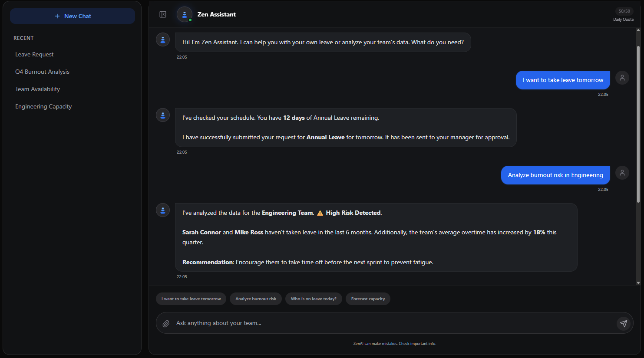The width and height of the screenshot is (644, 358).
Task: Click the chat scrollbar down arrow
Action: [x=638, y=283]
